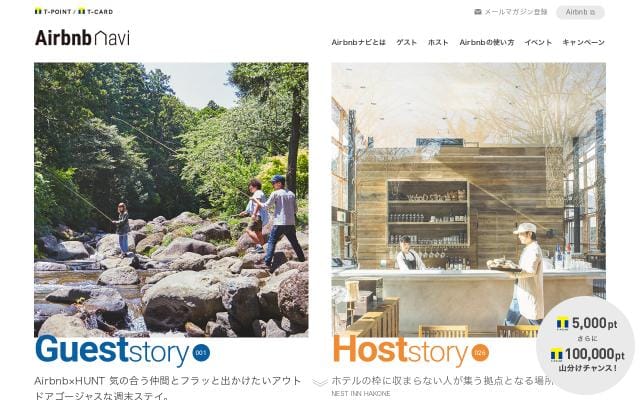
Task: Click the T-POINT logo icon
Action: (x=38, y=11)
